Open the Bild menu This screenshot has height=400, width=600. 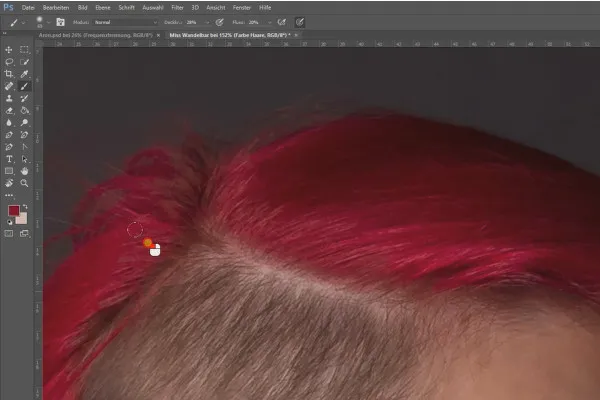click(x=82, y=8)
